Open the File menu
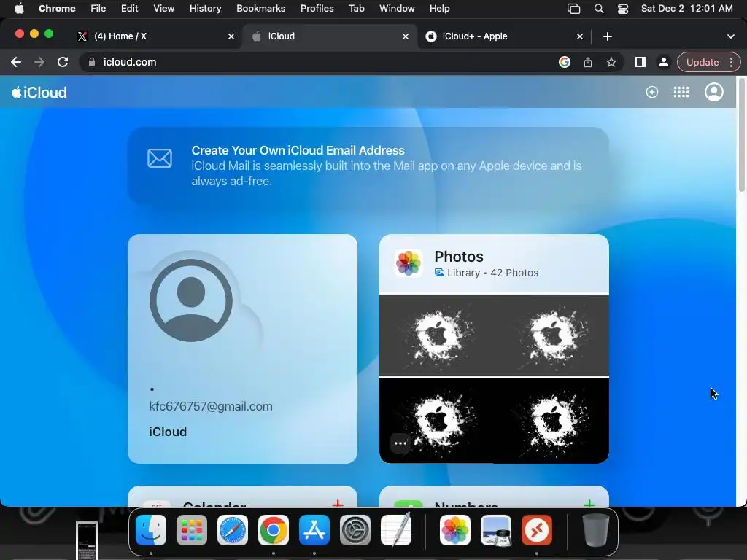Screen dimensions: 747x560 tap(98, 9)
